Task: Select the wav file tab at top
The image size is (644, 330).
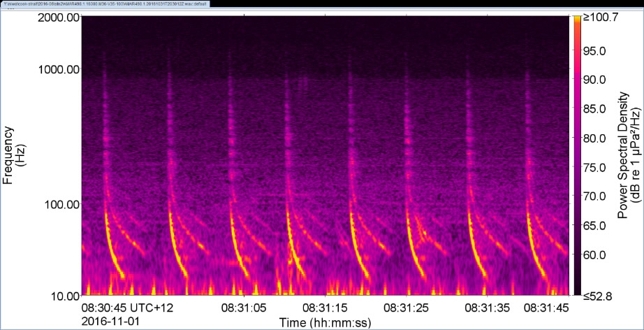Action: coord(103,3)
